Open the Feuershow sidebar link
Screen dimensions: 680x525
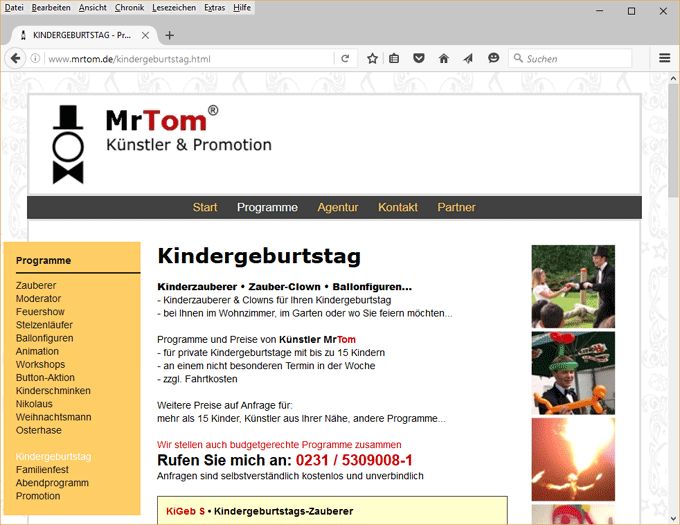click(x=40, y=312)
